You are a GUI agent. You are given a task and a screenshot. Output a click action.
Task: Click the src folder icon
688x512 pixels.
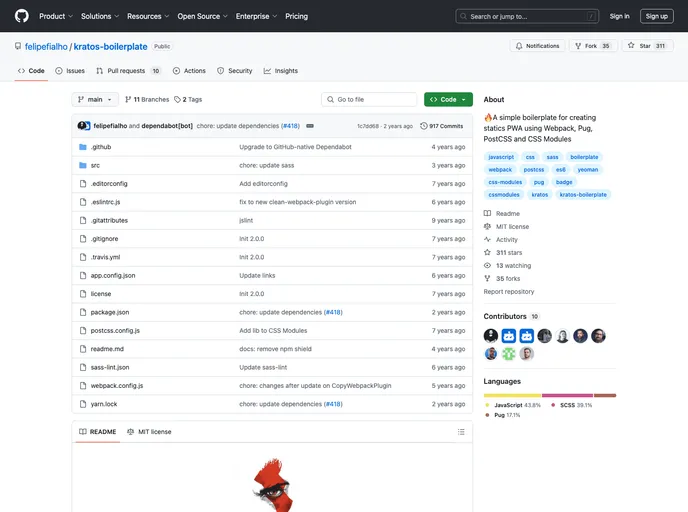(x=82, y=165)
